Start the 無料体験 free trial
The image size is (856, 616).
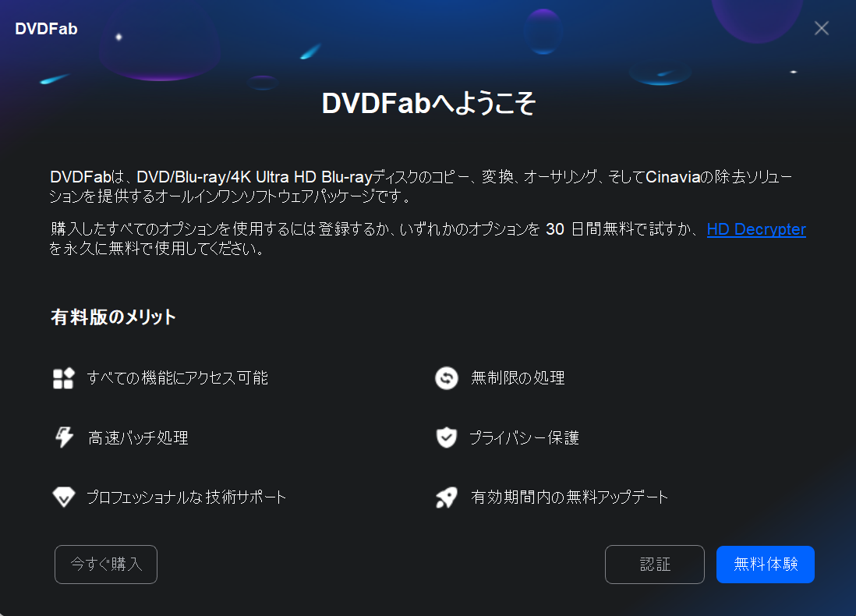click(x=766, y=564)
